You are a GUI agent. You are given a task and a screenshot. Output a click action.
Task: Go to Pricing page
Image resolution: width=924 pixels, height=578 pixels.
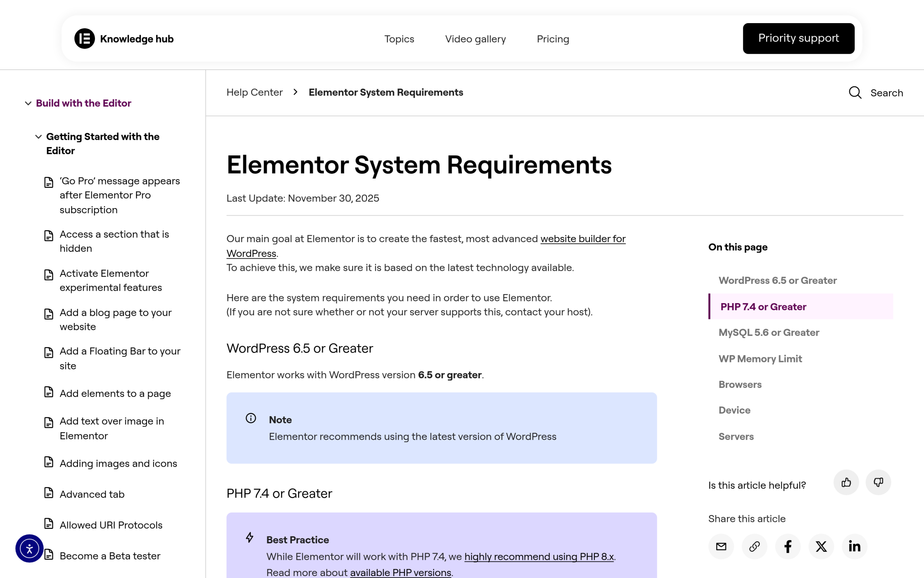click(553, 39)
